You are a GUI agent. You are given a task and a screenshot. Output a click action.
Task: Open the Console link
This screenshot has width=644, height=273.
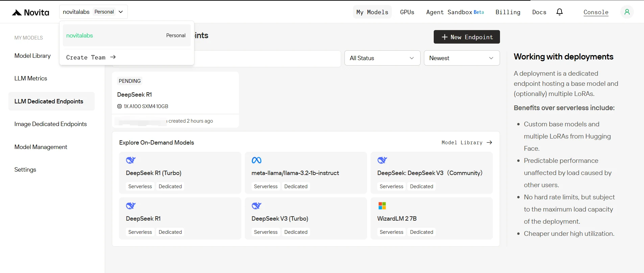[596, 12]
